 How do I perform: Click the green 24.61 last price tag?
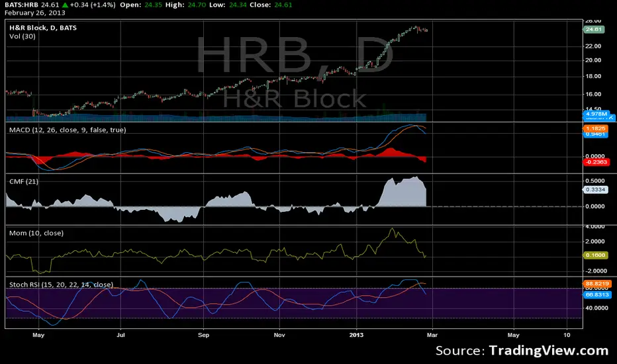click(593, 30)
